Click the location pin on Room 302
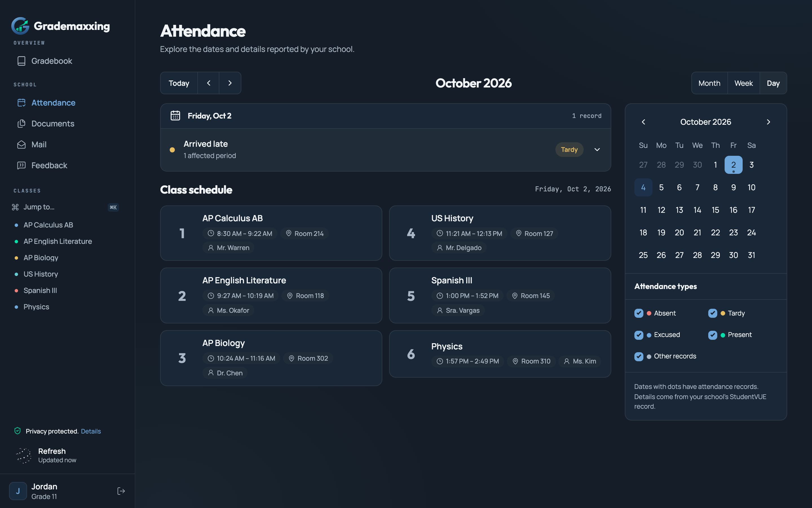812x508 pixels. (x=292, y=358)
